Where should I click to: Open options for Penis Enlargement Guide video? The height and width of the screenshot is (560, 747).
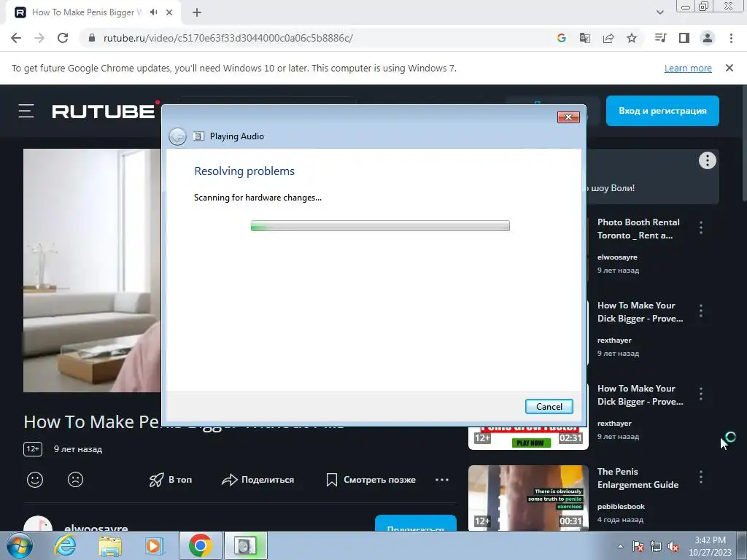(701, 477)
